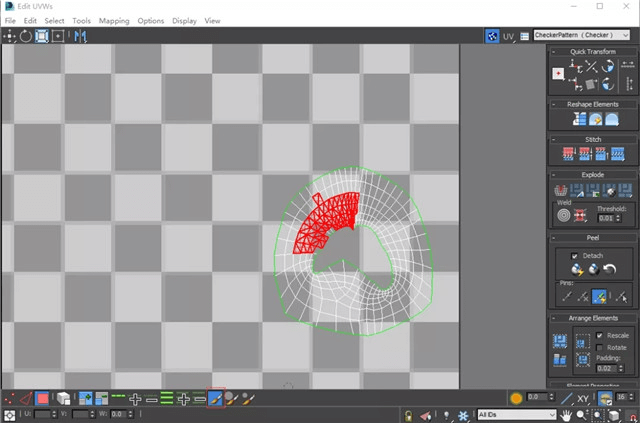
Task: Click Rotate -90 around pivot icon
Action: (608, 84)
